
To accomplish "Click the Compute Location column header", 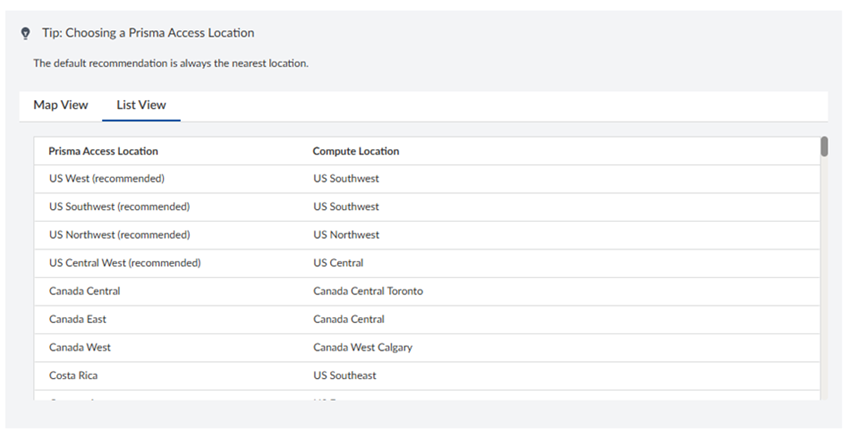I will 355,151.
